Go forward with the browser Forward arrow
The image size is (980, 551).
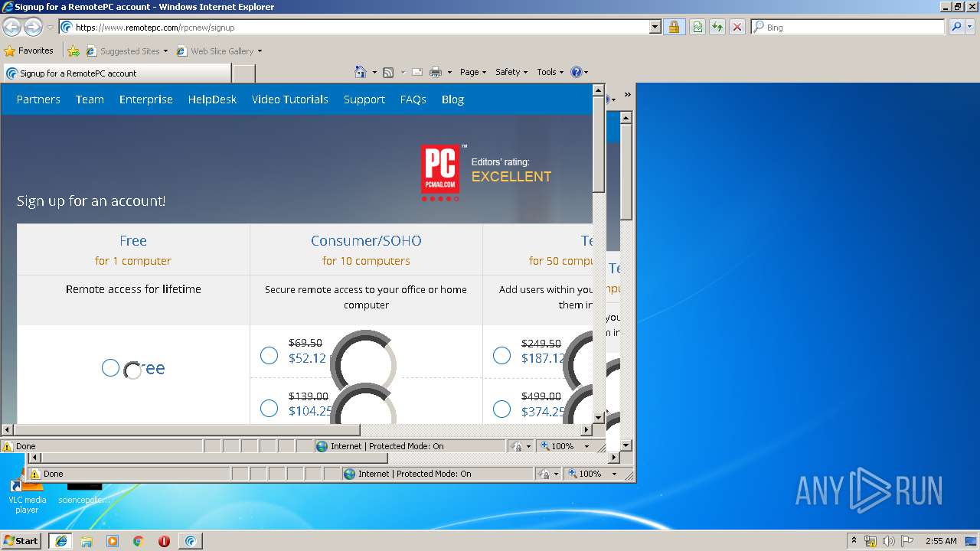click(33, 28)
